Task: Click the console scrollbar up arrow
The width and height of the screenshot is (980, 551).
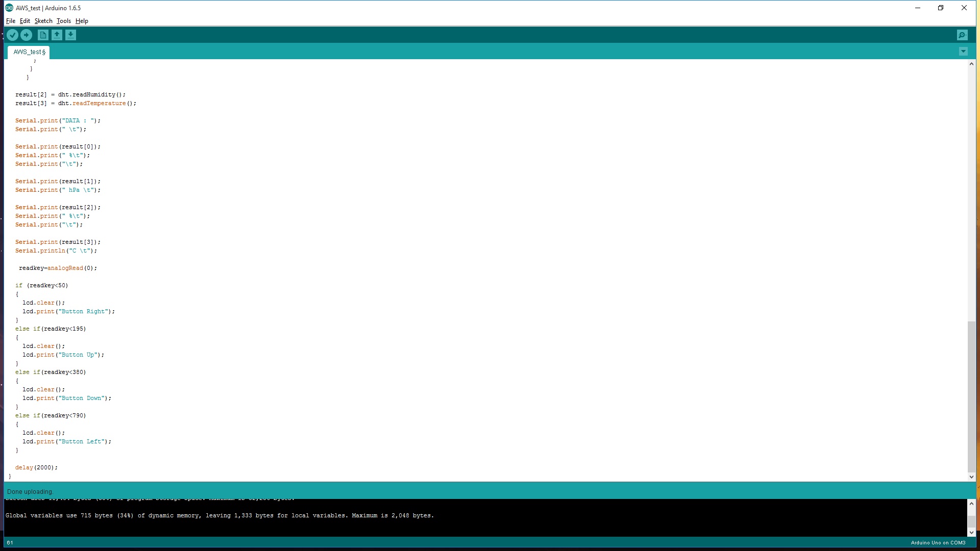Action: [971, 504]
